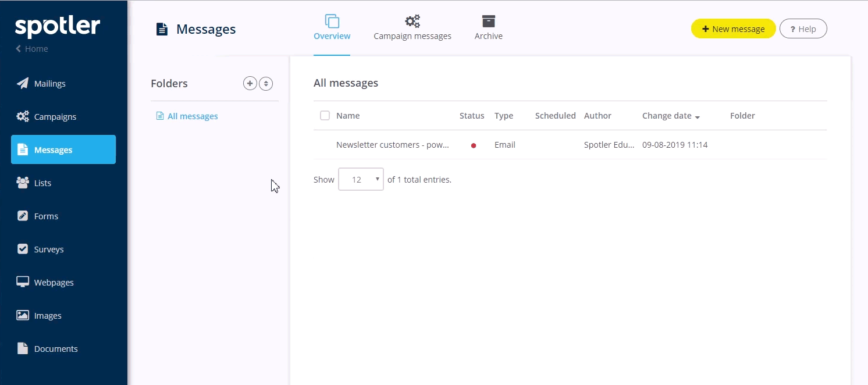Click the Forms pencil icon
The width and height of the screenshot is (868, 385).
(23, 216)
